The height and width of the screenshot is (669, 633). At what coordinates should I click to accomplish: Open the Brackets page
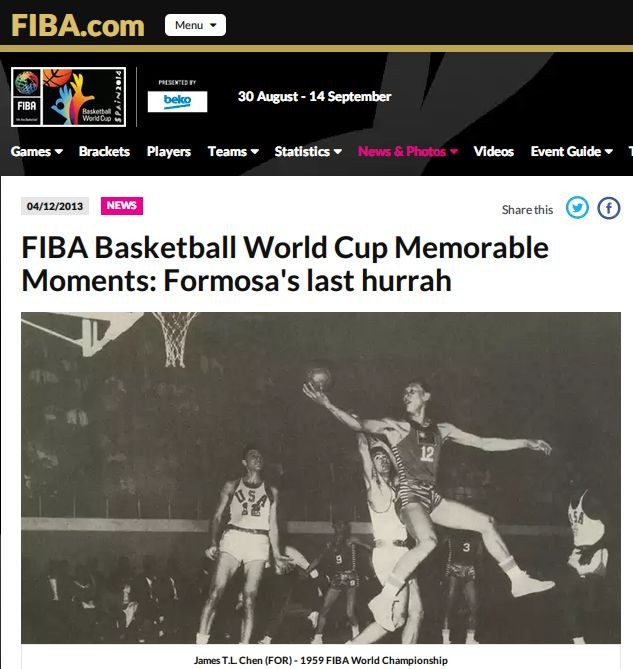(x=104, y=151)
